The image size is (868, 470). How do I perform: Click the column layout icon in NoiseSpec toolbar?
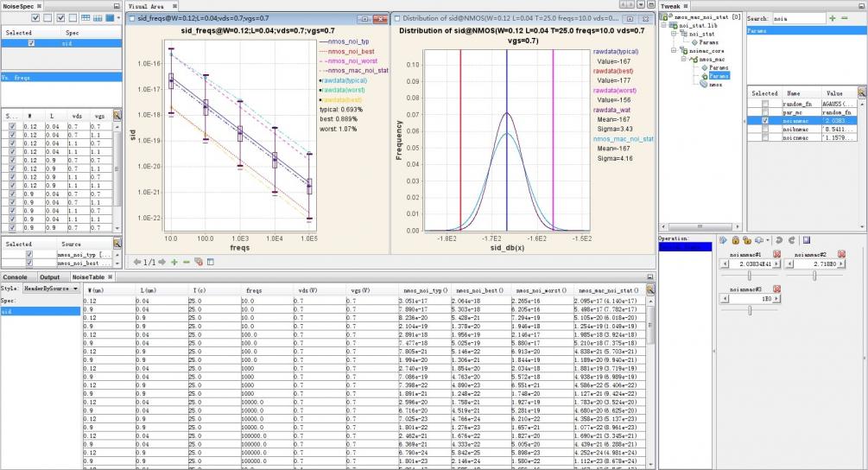[98, 18]
